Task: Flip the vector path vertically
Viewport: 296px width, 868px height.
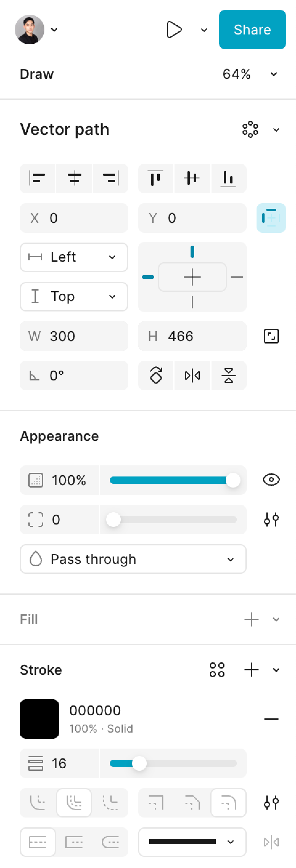Action: tap(228, 376)
